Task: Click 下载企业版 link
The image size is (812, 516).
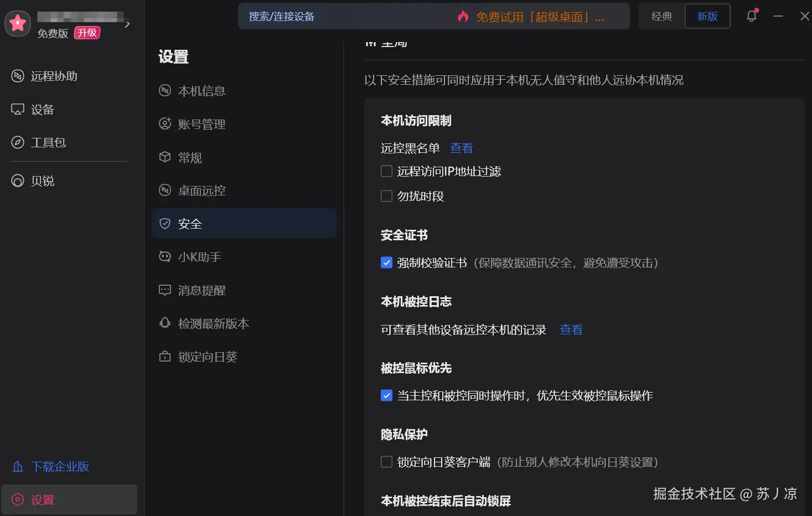Action: pyautogui.click(x=60, y=467)
